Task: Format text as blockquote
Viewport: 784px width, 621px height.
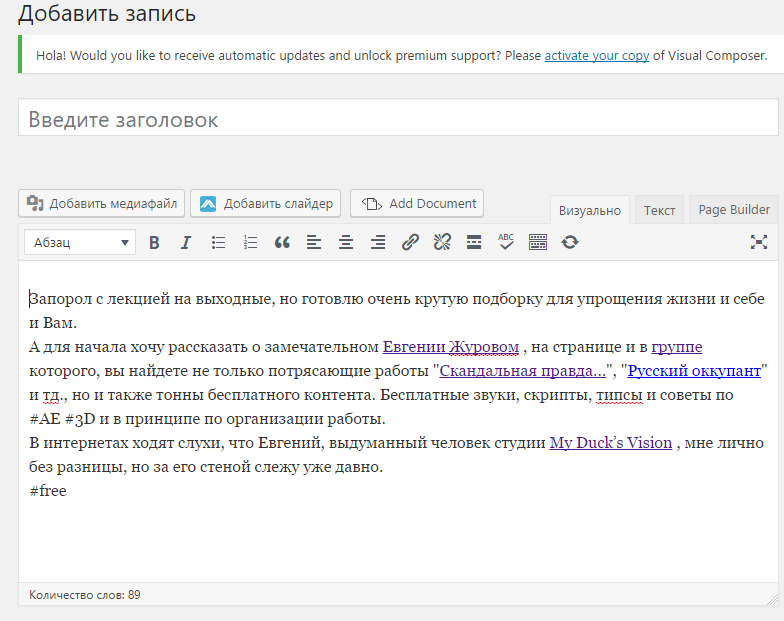Action: 282,242
